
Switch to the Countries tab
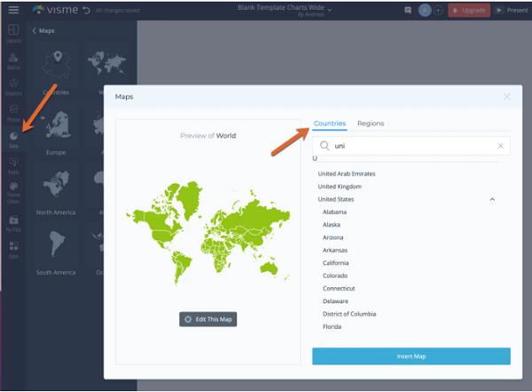[x=330, y=123]
